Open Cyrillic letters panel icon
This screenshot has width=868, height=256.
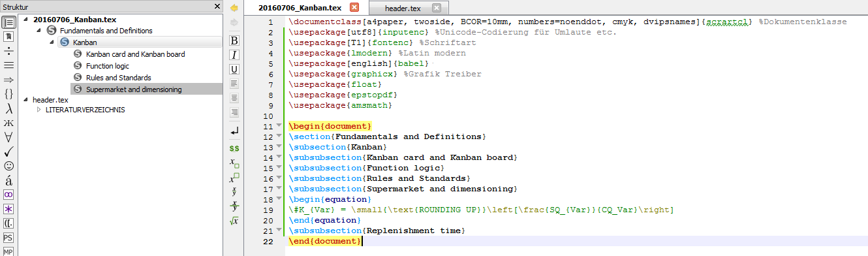coord(9,123)
